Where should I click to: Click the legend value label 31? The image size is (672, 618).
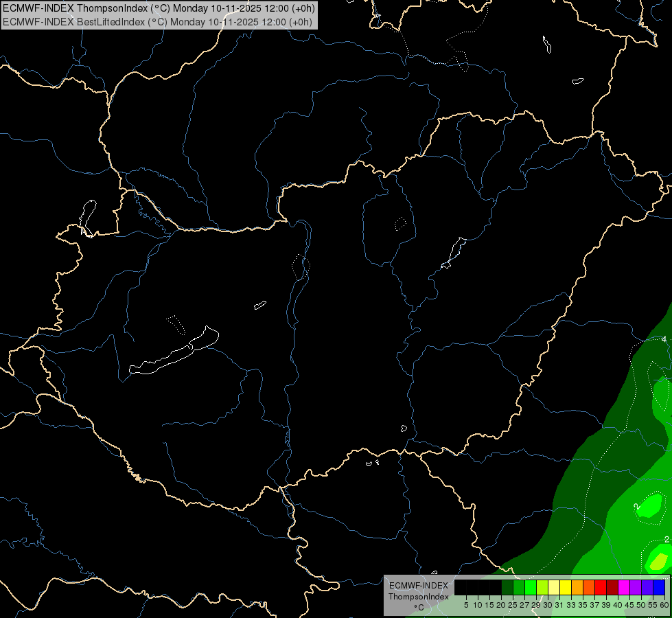point(559,605)
